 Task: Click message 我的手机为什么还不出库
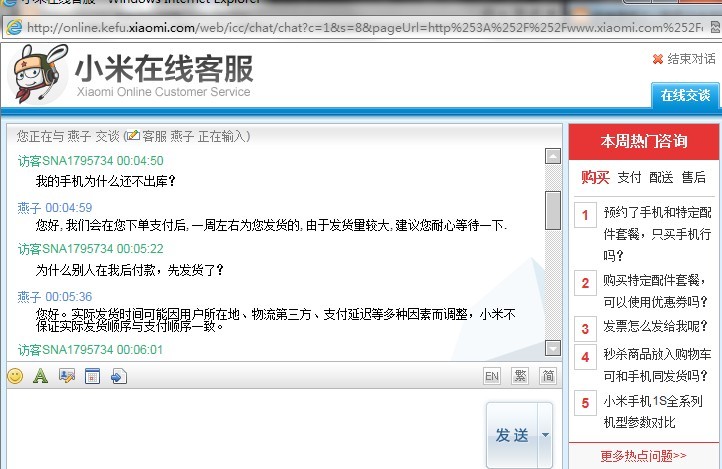coord(105,181)
